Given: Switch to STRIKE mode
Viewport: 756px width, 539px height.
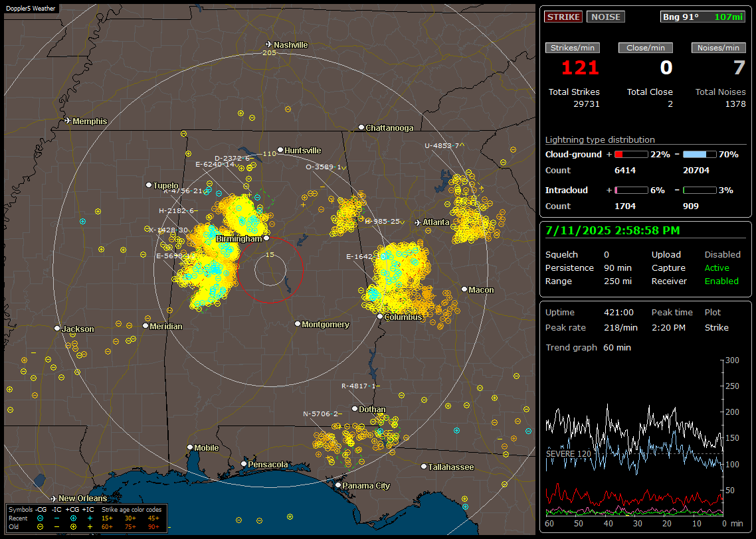Looking at the screenshot, I should coord(563,17).
